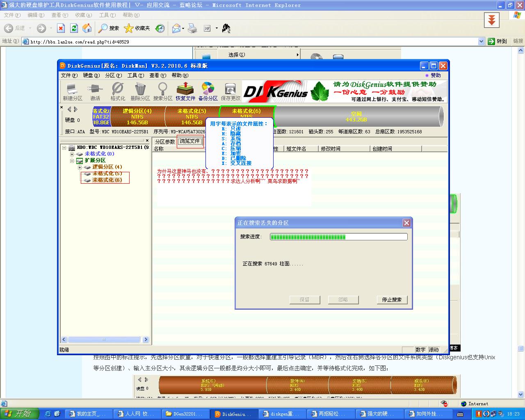This screenshot has height=420, width=525.
Task: Click the IE Back arrow button
Action: (9, 28)
